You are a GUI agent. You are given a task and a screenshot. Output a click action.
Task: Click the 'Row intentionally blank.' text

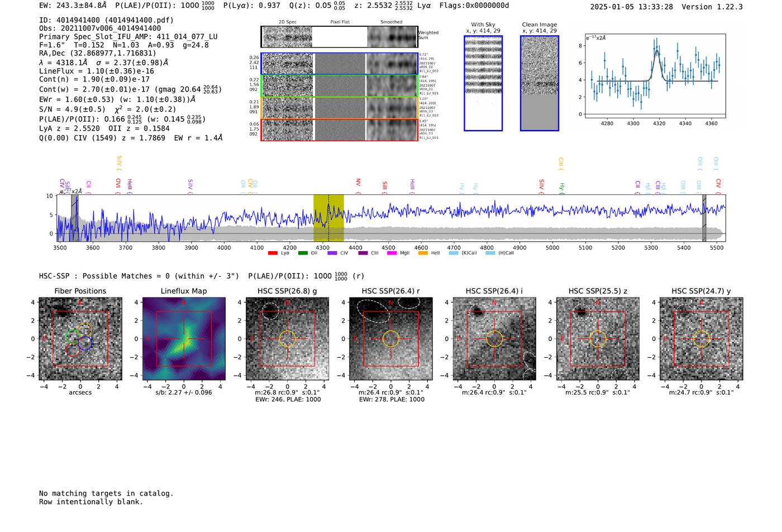pyautogui.click(x=91, y=502)
